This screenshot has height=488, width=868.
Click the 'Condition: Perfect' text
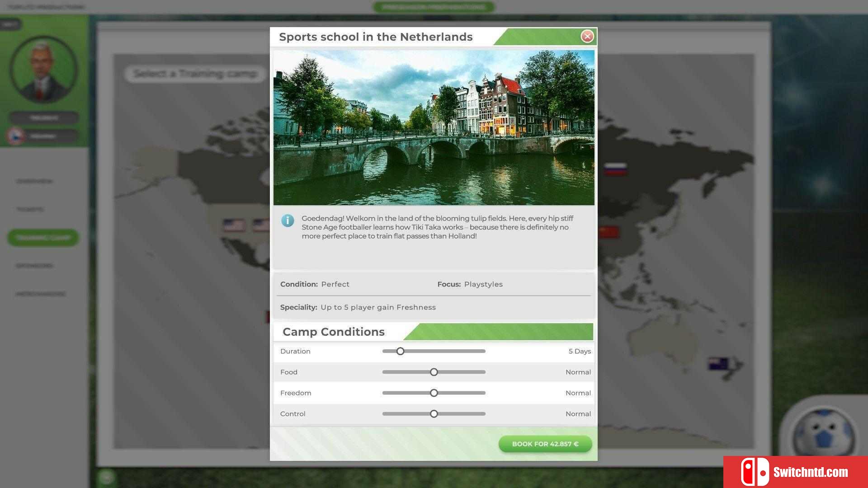(x=315, y=284)
